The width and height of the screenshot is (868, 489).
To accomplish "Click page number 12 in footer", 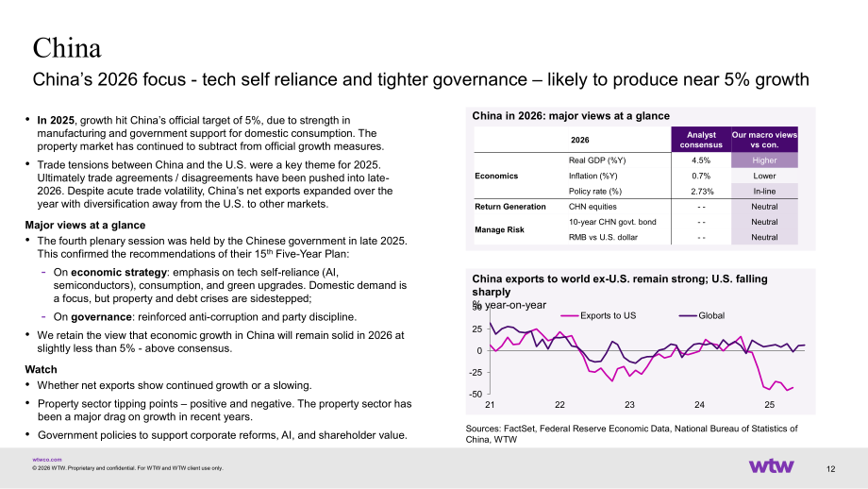I will (830, 469).
